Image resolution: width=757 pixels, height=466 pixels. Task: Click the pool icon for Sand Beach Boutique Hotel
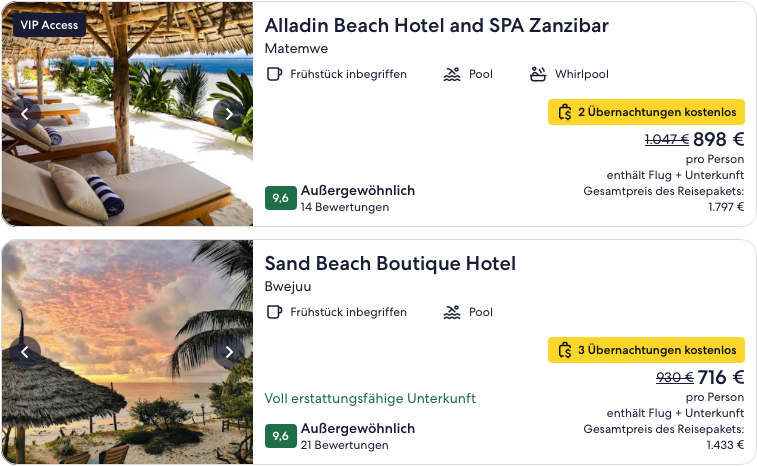(x=452, y=312)
